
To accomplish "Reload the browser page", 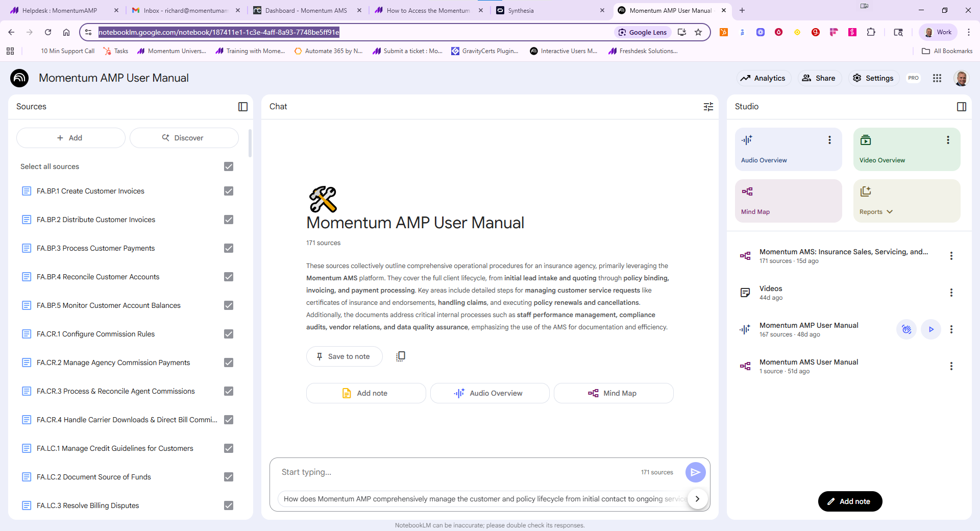I will [48, 32].
